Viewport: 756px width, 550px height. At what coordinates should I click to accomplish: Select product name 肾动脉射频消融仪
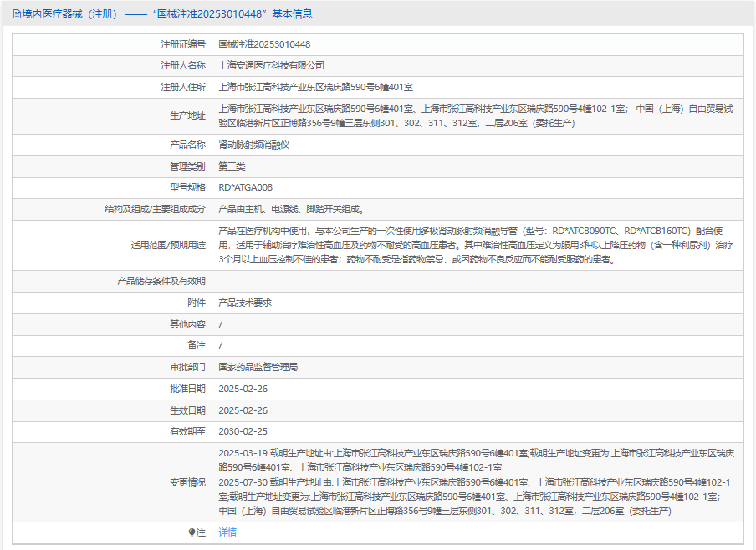253,145
